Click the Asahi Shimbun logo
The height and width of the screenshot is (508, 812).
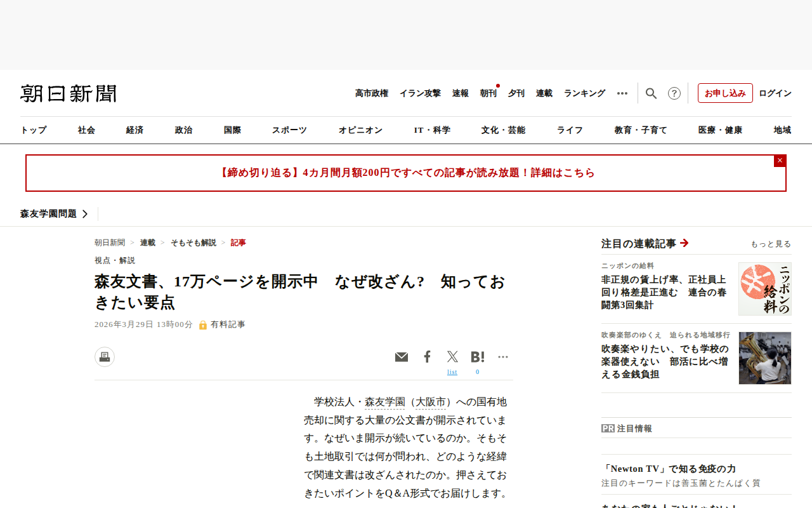[x=69, y=93]
